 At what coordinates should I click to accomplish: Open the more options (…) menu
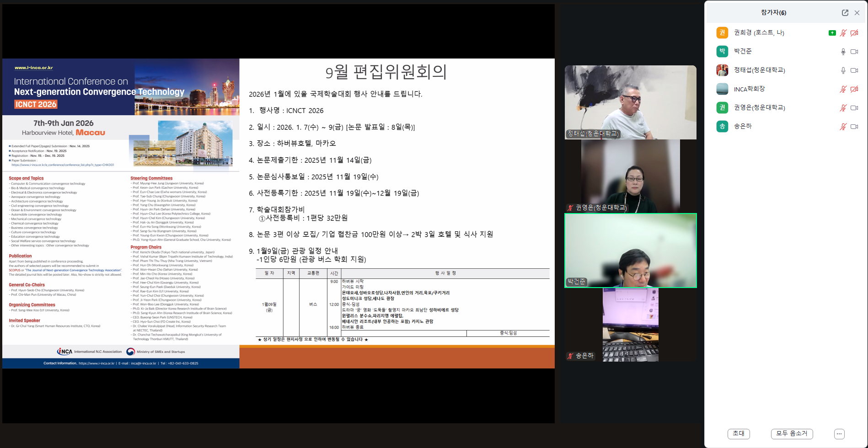pyautogui.click(x=839, y=434)
